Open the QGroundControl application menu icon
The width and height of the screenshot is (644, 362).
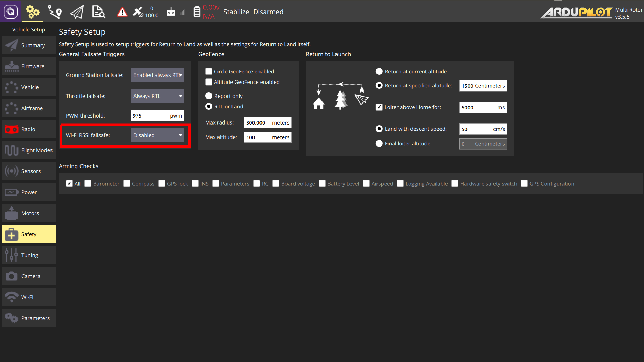[x=11, y=12]
